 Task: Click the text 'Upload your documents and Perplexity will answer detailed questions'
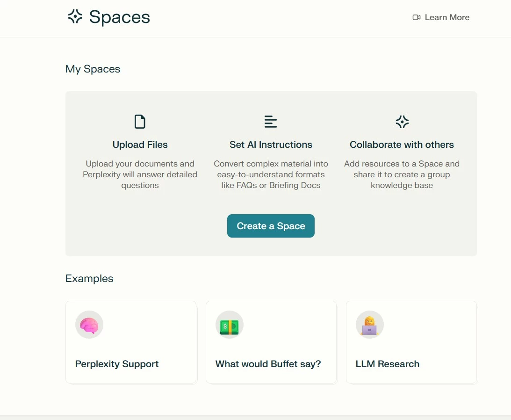click(x=140, y=174)
